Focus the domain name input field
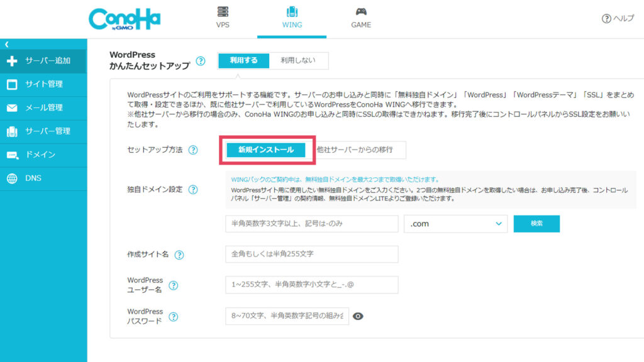 click(312, 224)
